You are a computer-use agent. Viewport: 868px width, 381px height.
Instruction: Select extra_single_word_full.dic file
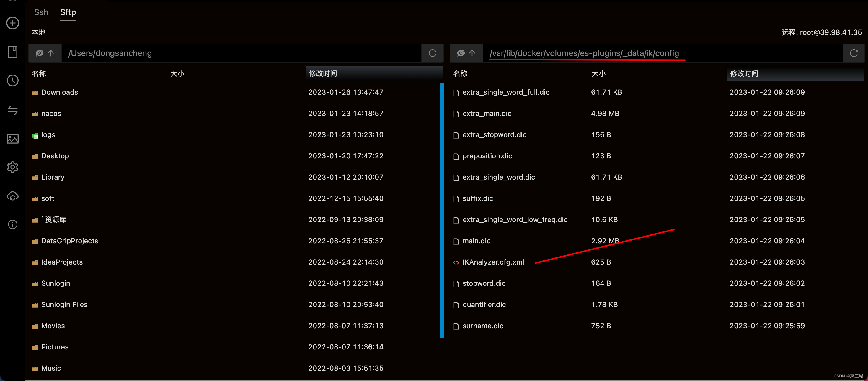(506, 92)
